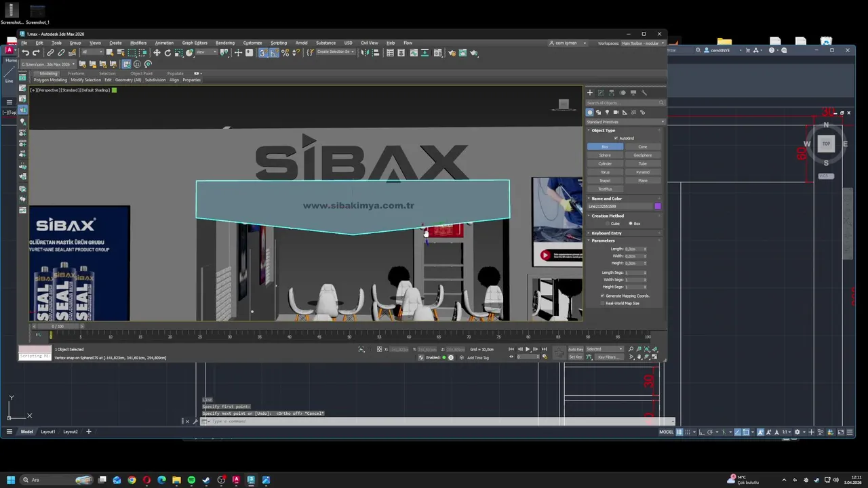Open the Selected key filter dropdown
Viewport: 868px width, 488px height.
click(x=605, y=349)
